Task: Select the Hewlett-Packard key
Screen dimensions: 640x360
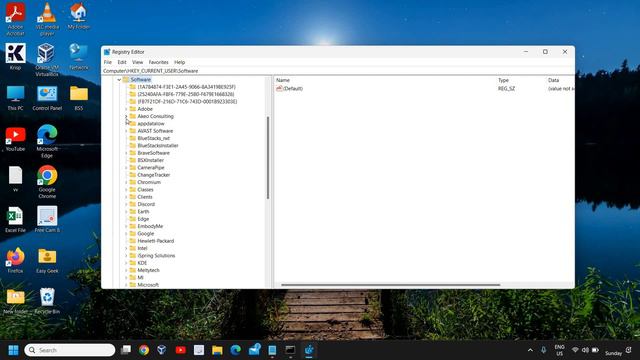Action: (156, 241)
